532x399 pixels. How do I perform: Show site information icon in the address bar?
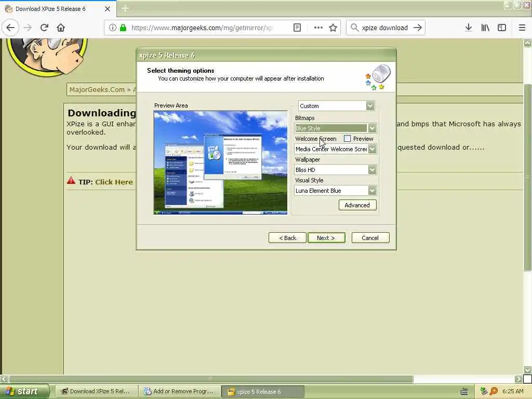click(x=113, y=28)
